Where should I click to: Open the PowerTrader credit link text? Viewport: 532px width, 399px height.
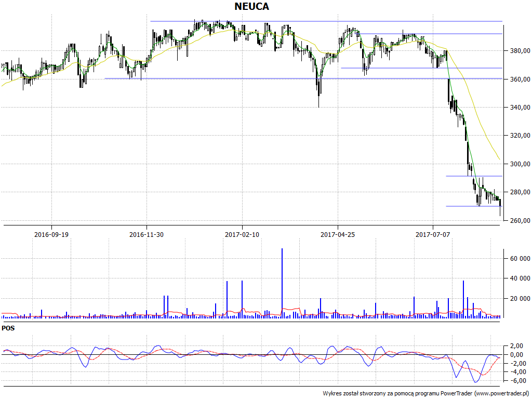point(427,394)
